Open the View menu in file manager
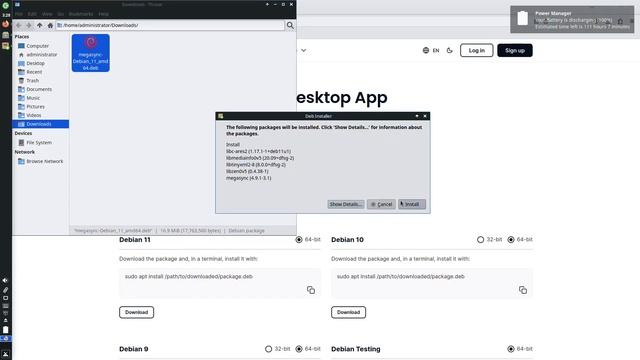 pyautogui.click(x=47, y=14)
